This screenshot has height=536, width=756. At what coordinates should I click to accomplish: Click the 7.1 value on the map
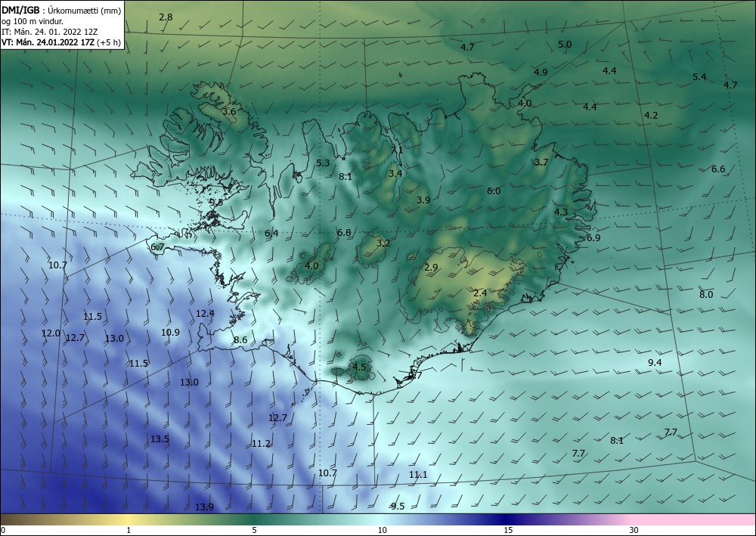tap(397, 150)
